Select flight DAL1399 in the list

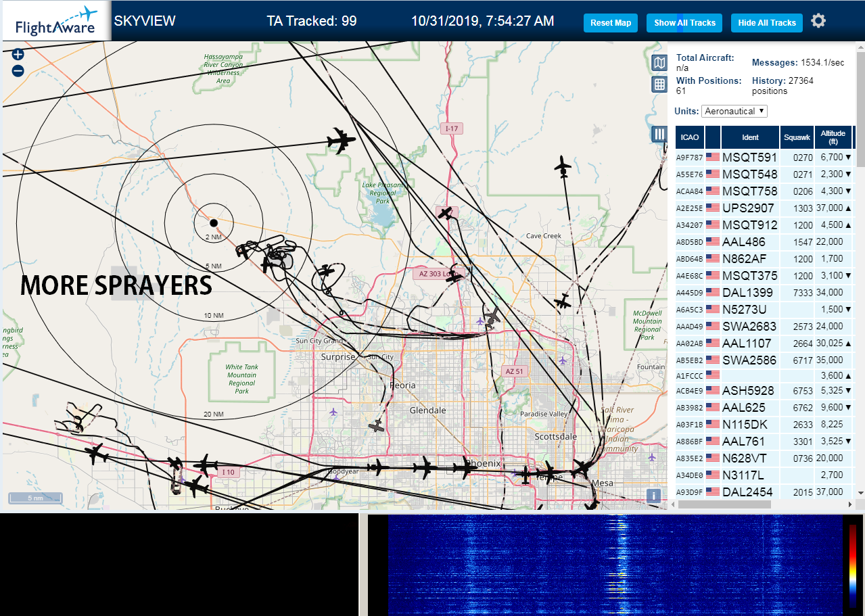pyautogui.click(x=764, y=292)
